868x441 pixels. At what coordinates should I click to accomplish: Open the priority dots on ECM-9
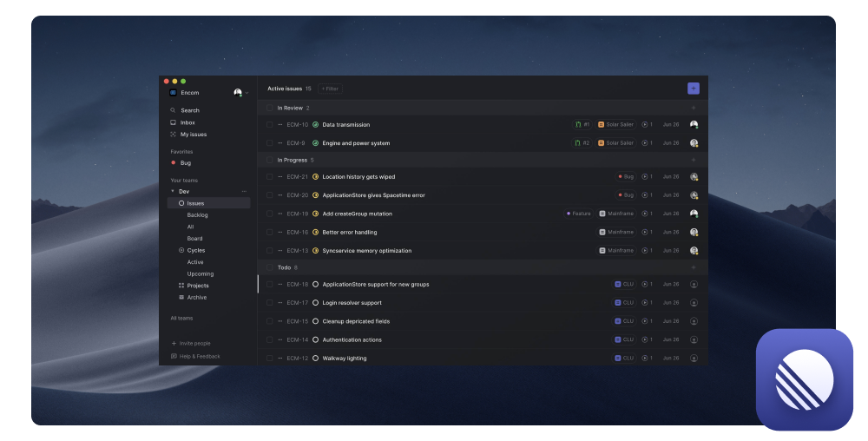[280, 142]
